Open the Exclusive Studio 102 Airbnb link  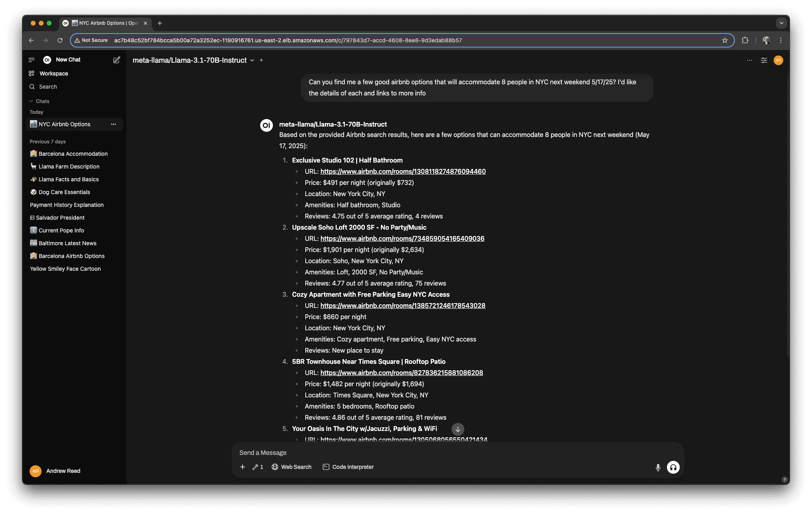point(403,171)
